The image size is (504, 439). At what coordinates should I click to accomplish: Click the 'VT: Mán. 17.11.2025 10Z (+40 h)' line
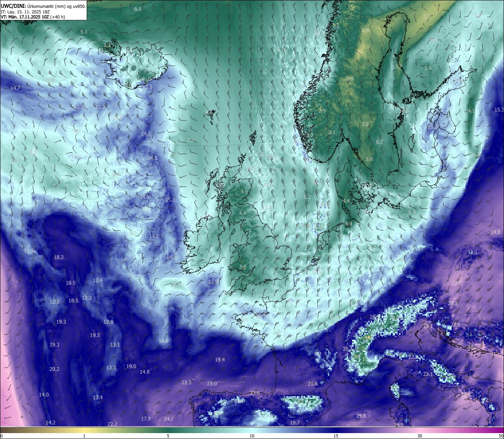coord(33,17)
